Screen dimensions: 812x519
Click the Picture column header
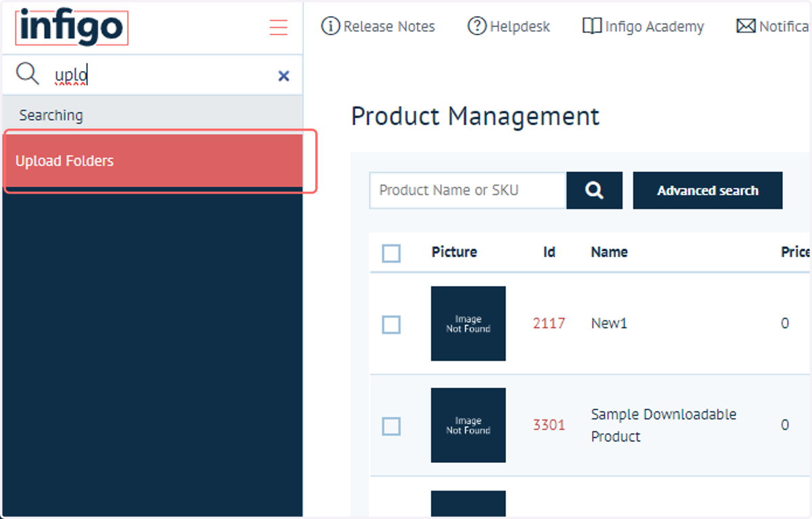tap(454, 252)
